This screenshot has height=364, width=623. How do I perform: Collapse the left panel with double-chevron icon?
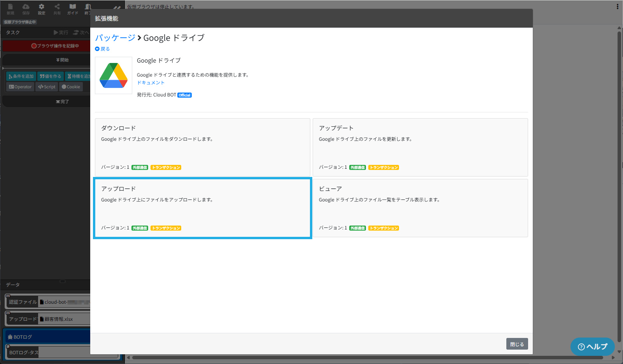point(117,8)
